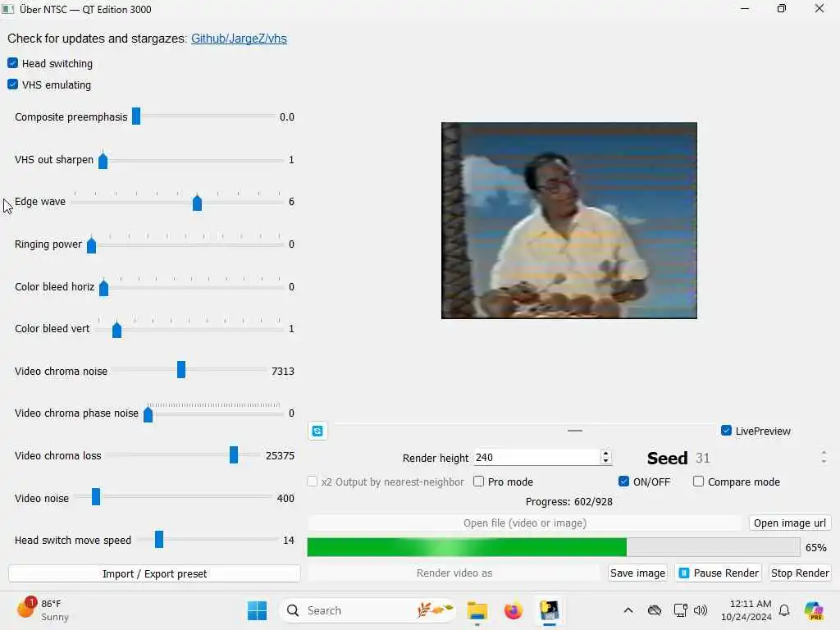Decrease Render height with the down arrow
This screenshot has height=630, width=840.
(606, 461)
